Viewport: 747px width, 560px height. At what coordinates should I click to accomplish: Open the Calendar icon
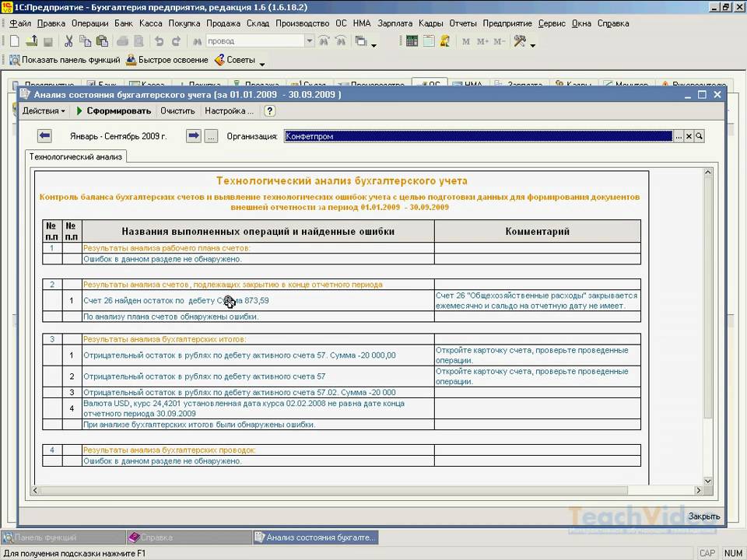(x=429, y=41)
